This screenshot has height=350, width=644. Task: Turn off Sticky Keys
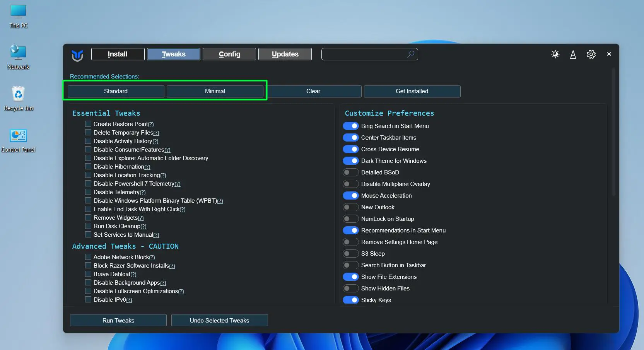click(351, 300)
